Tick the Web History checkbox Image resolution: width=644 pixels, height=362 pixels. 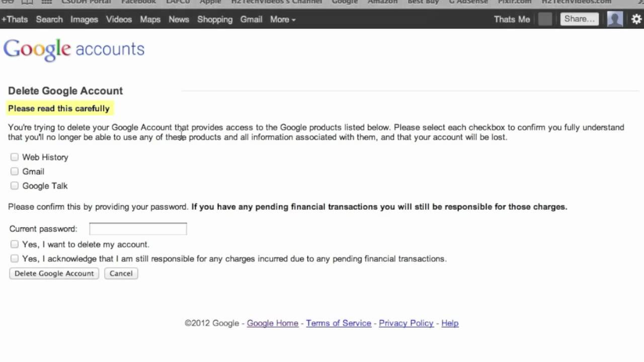[x=15, y=157]
